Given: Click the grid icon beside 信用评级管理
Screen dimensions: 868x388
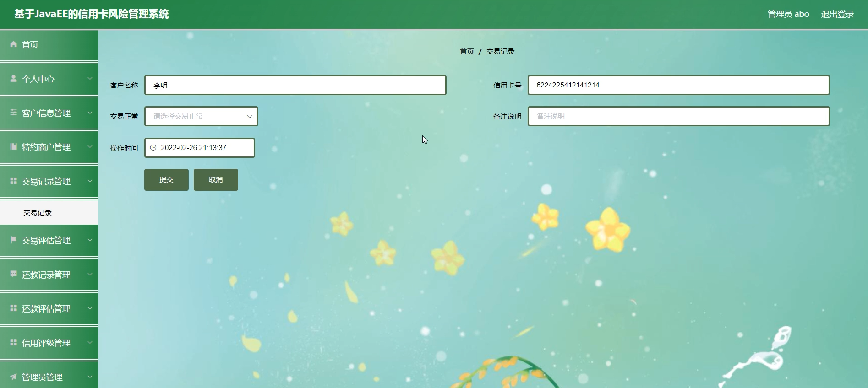Looking at the screenshot, I should click(13, 342).
